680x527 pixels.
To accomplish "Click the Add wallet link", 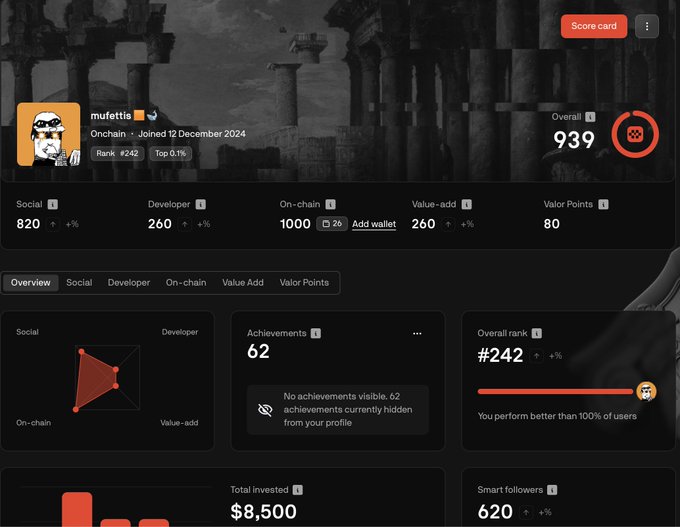I will pos(374,224).
